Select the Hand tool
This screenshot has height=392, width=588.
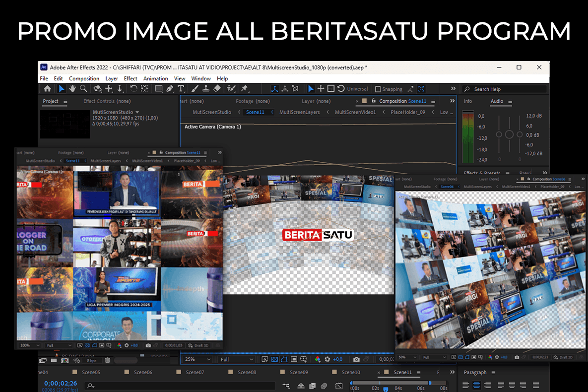(72, 89)
